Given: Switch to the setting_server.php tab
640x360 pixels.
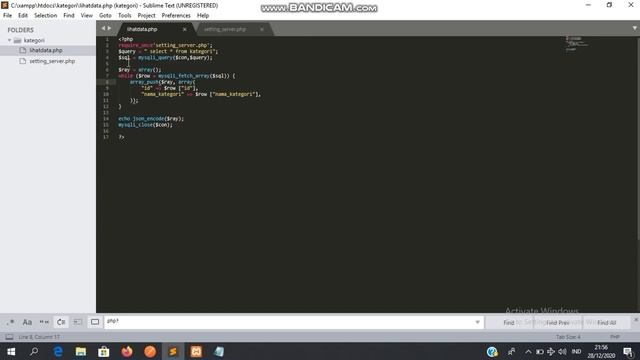Looking at the screenshot, I should [x=225, y=29].
